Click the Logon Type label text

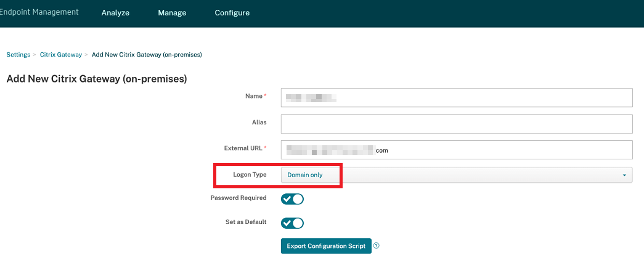pyautogui.click(x=250, y=175)
